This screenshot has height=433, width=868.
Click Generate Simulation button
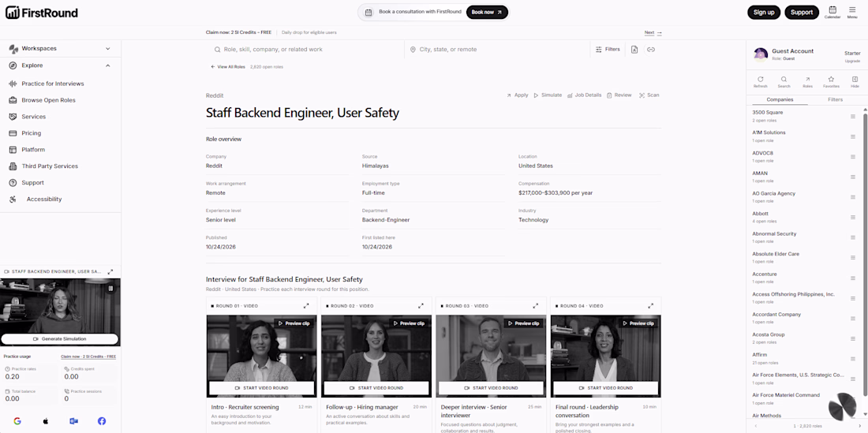[60, 339]
